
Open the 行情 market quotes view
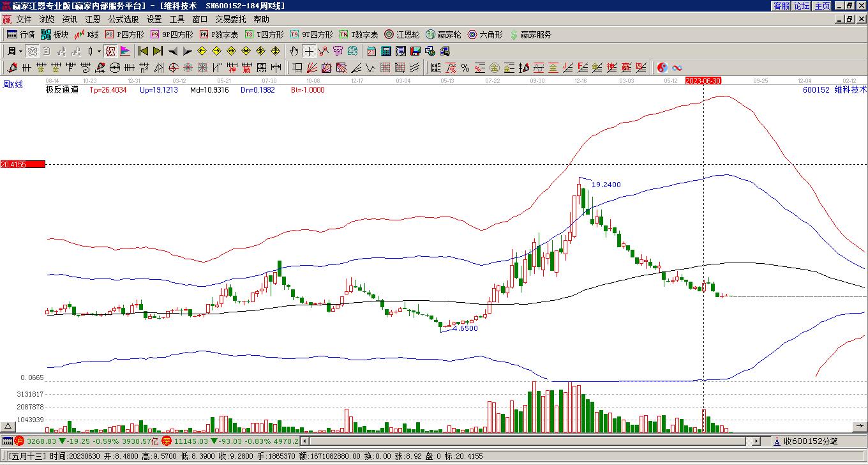point(20,34)
